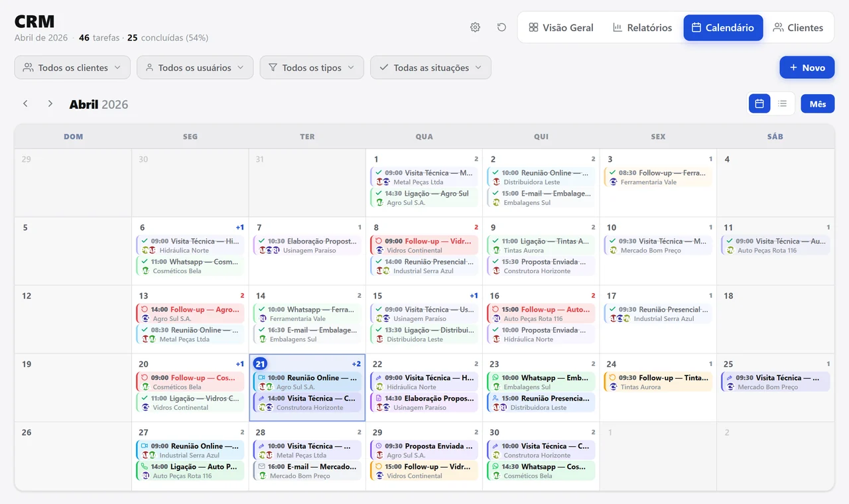This screenshot has height=504, width=849.
Task: Select day 18 cell in calendar
Action: point(775,319)
